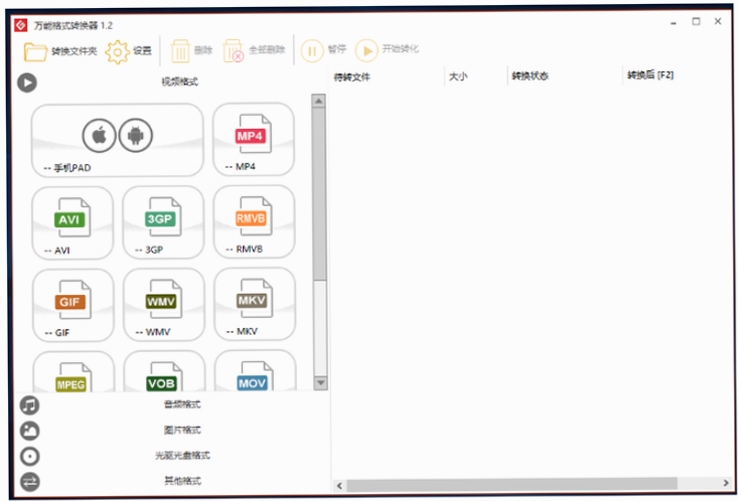738x501 pixels.
Task: Choose the MPEG format icon
Action: tap(73, 377)
